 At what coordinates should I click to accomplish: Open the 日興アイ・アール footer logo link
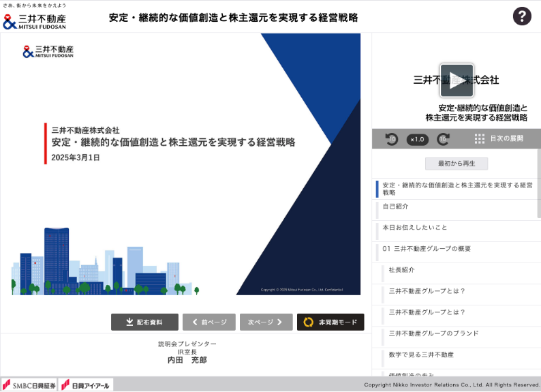(x=86, y=385)
